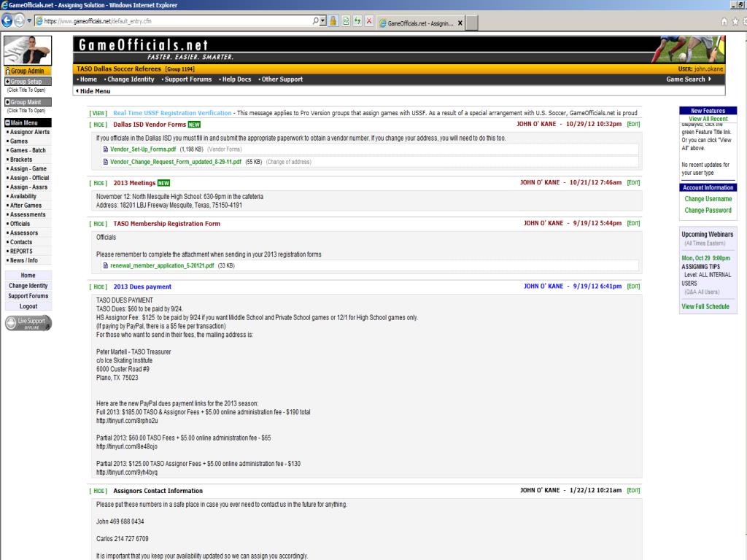Open the browser Home icon
The width and height of the screenshot is (747, 560).
(x=724, y=21)
